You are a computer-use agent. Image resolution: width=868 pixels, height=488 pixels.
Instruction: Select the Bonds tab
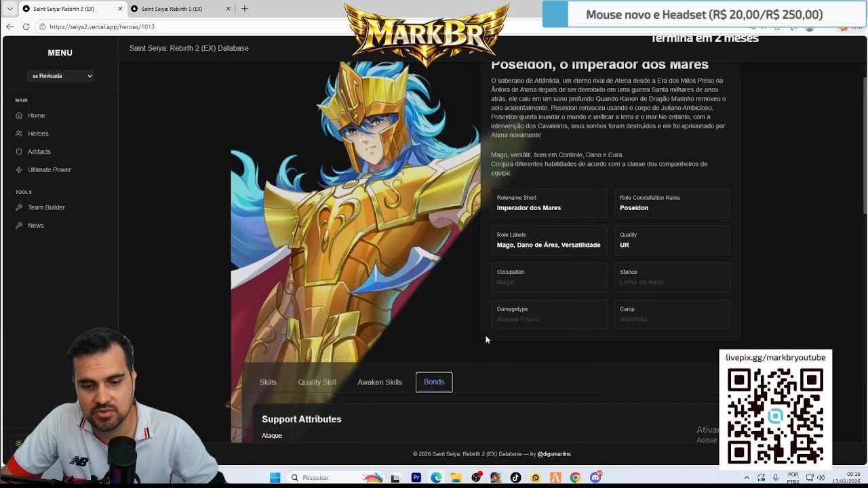pos(434,382)
